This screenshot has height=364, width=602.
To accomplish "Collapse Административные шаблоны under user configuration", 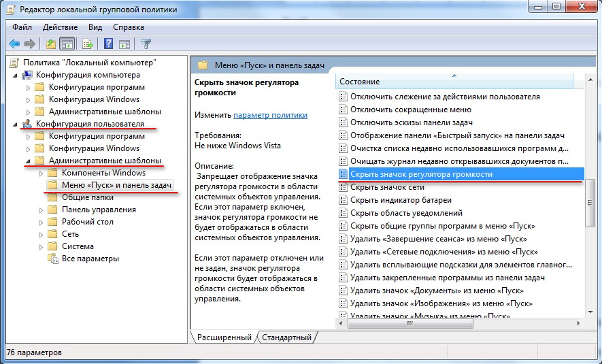I will click(x=28, y=161).
